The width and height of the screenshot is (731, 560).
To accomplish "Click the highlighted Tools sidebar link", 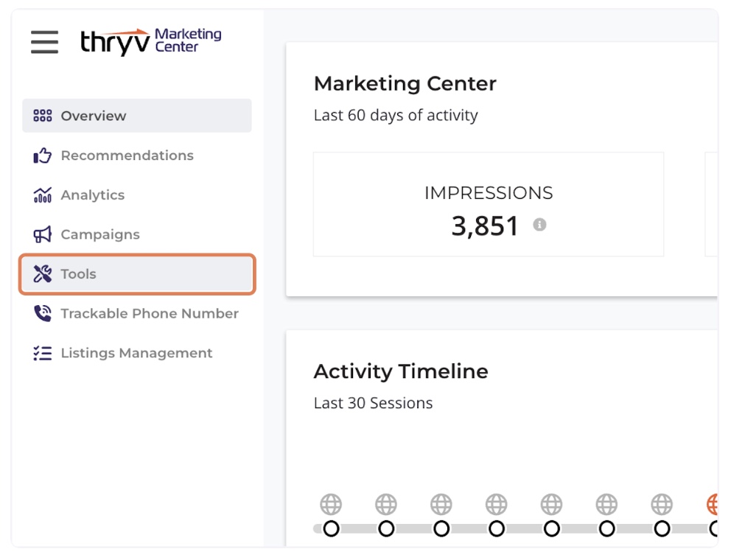I will pos(79,273).
